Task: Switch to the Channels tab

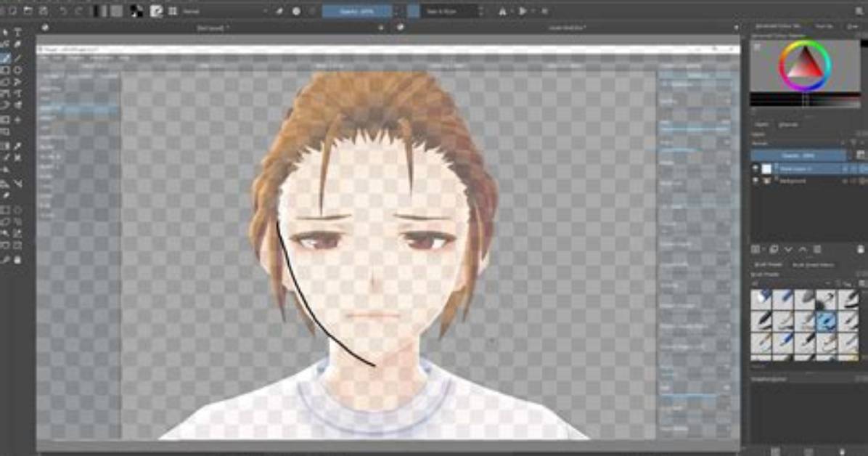Action: (787, 125)
